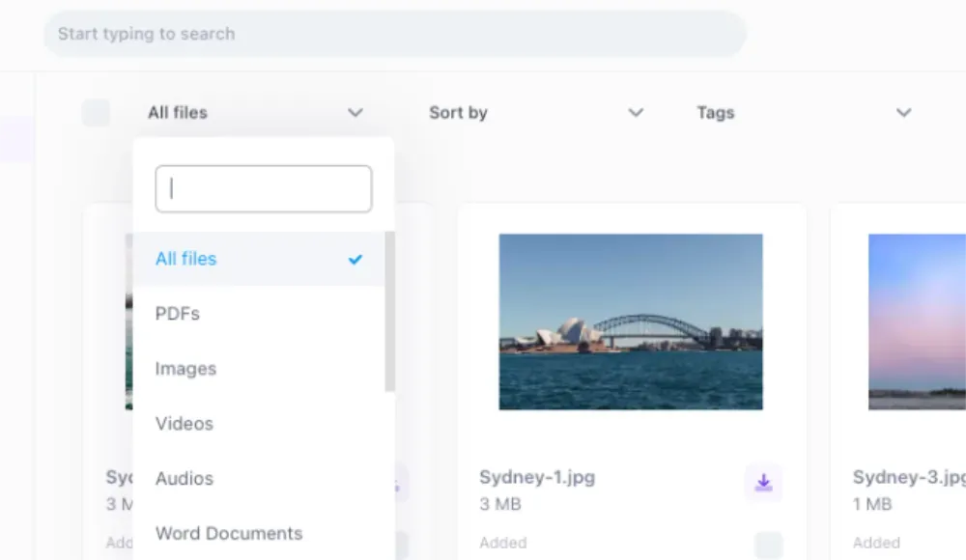Open the Sort by dropdown
The width and height of the screenshot is (966, 560).
coord(536,113)
